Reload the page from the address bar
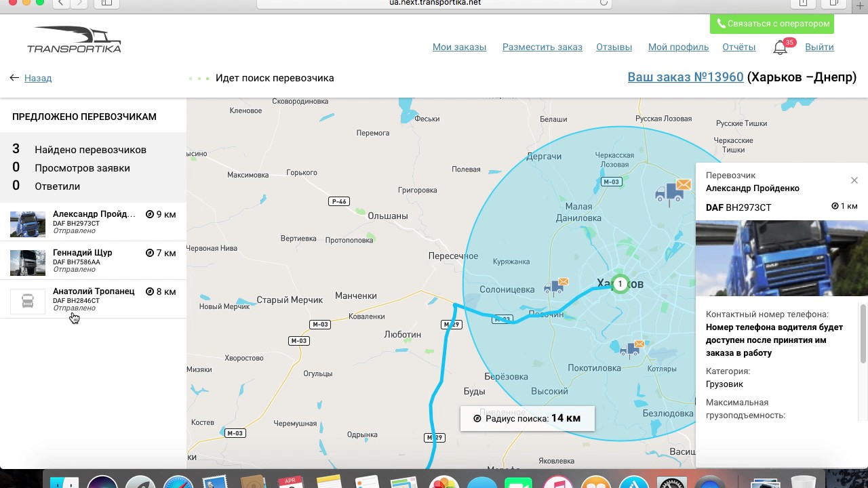The image size is (868, 488). point(604,3)
